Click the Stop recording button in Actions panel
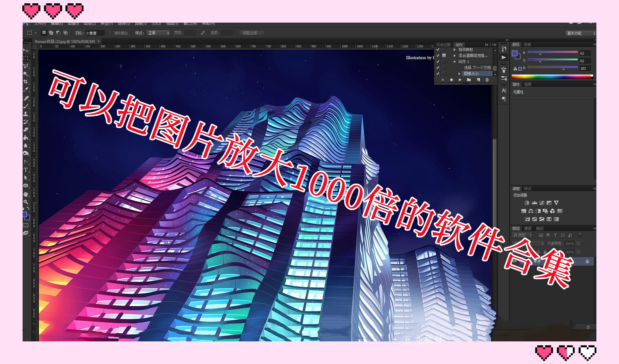Viewport: 619px width, 364px height. pos(443,80)
